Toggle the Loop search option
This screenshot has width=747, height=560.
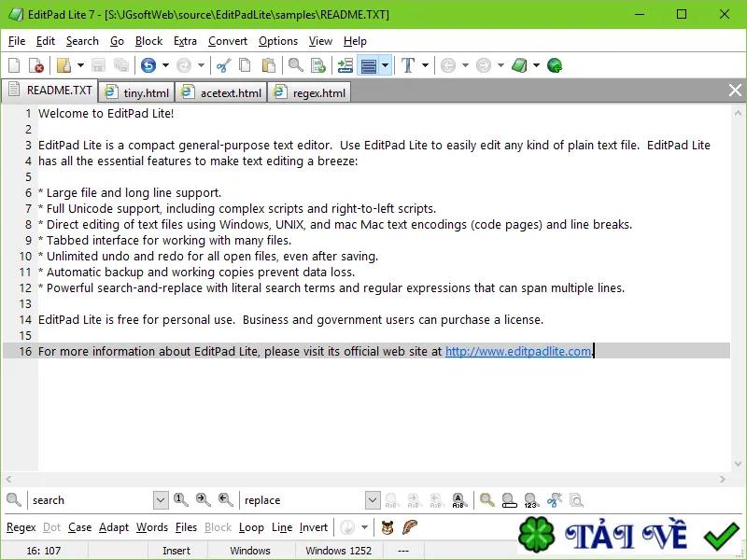click(x=251, y=527)
